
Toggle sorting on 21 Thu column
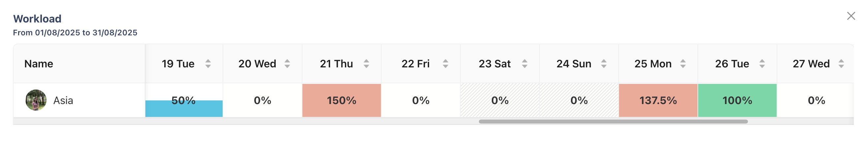pyautogui.click(x=366, y=64)
